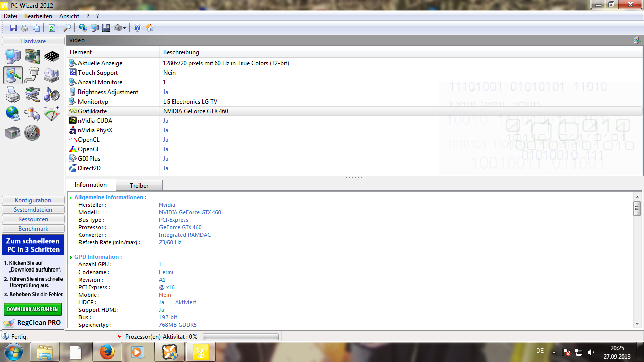Screen dimensions: 644x362
Task: Click the globe with monitor toolbar icon
Action: pos(83,28)
